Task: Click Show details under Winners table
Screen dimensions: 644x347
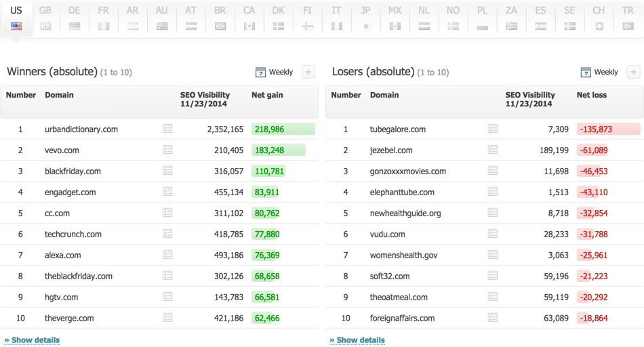Action: coord(32,340)
